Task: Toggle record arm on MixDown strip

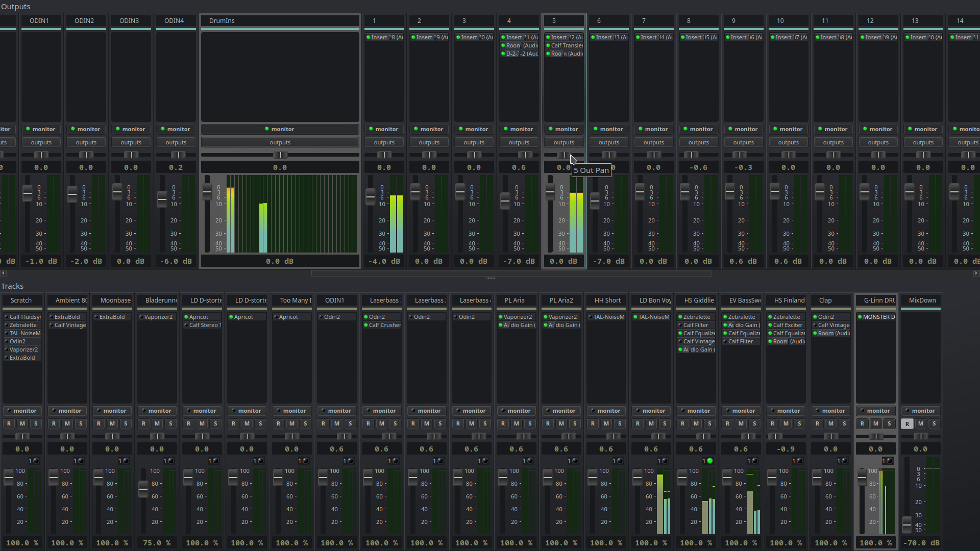Action: tap(907, 423)
